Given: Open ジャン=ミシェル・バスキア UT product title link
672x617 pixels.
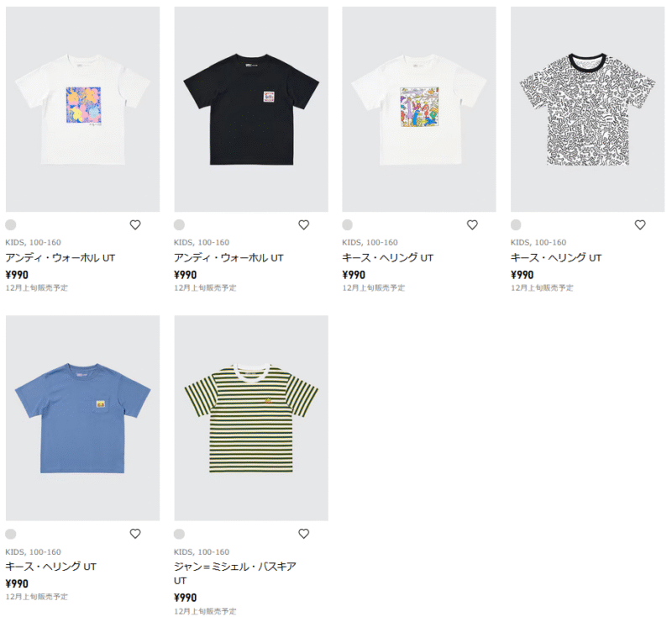Looking at the screenshot, I should click(x=234, y=567).
